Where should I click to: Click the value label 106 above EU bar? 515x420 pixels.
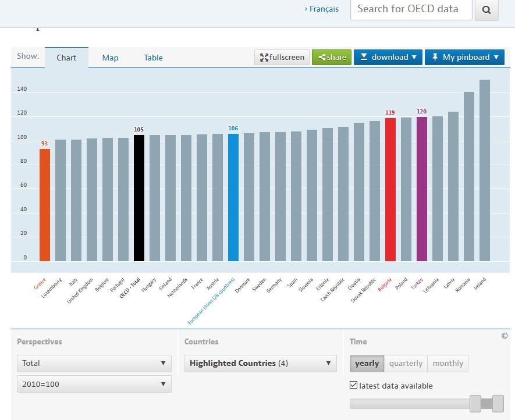point(233,129)
